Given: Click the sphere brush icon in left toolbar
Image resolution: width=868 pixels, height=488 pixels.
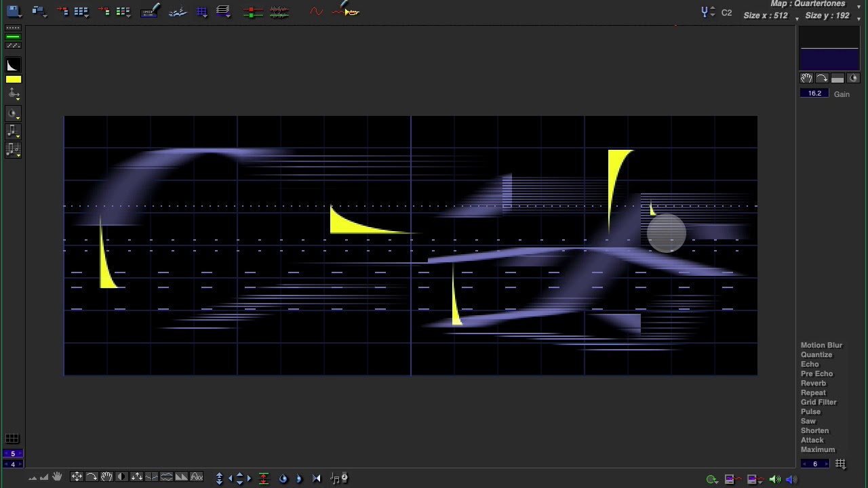Looking at the screenshot, I should coord(13,113).
